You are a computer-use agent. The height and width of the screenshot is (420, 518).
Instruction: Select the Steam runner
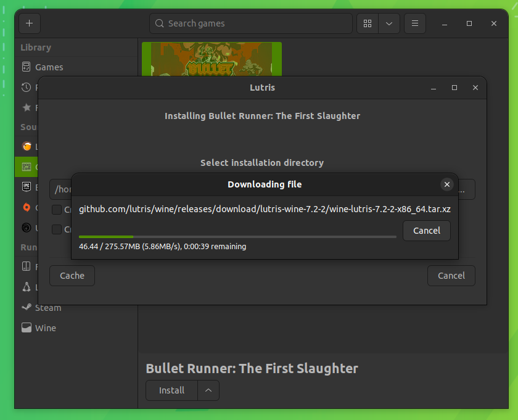[76, 308]
